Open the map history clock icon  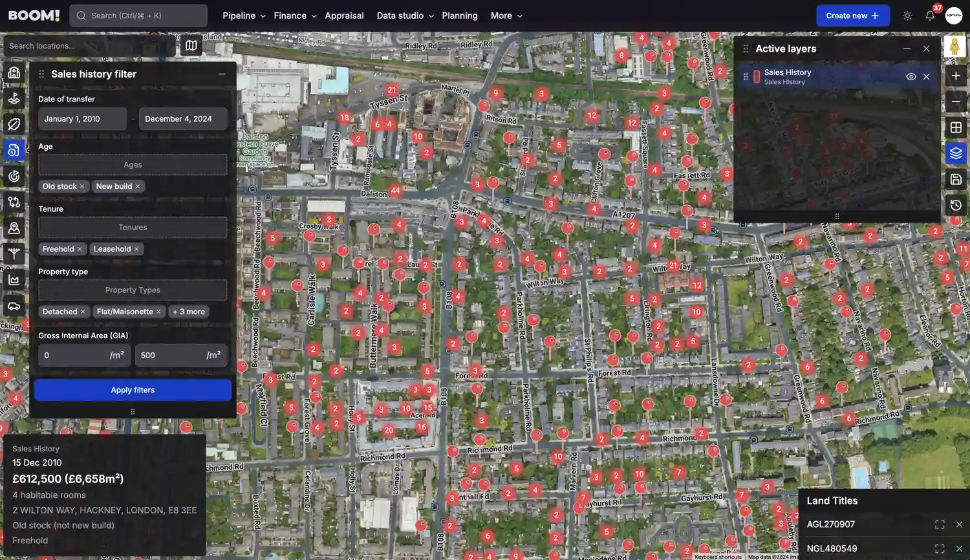[956, 205]
